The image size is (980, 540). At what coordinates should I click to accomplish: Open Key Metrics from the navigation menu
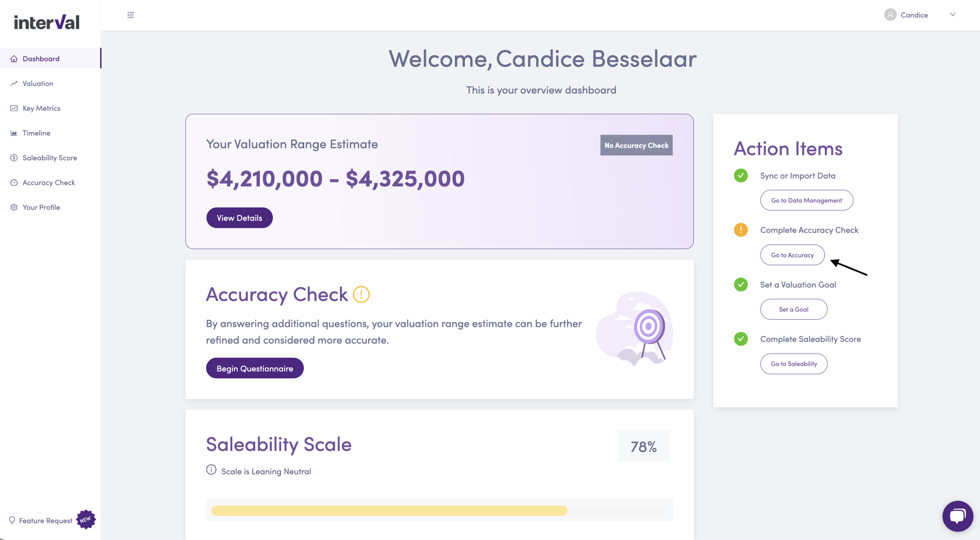[x=41, y=108]
